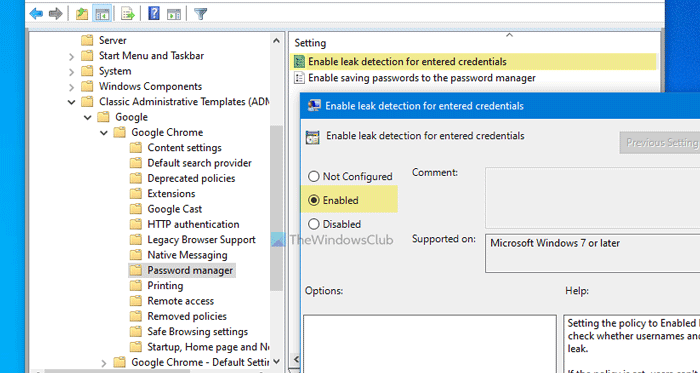The width and height of the screenshot is (700, 373).
Task: Click the Password manager folder icon
Action: (136, 270)
